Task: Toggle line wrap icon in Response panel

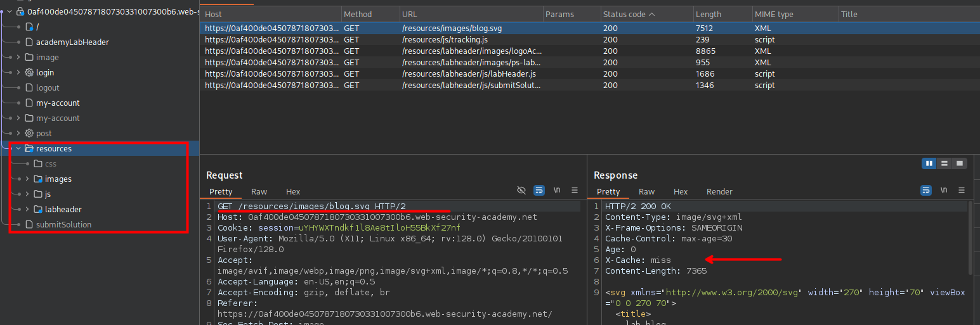Action: click(925, 190)
